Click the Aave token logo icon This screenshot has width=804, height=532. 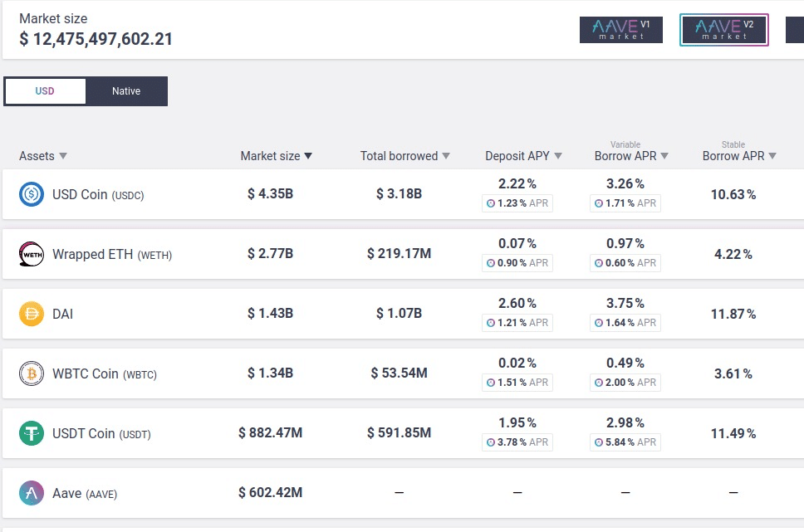32,493
